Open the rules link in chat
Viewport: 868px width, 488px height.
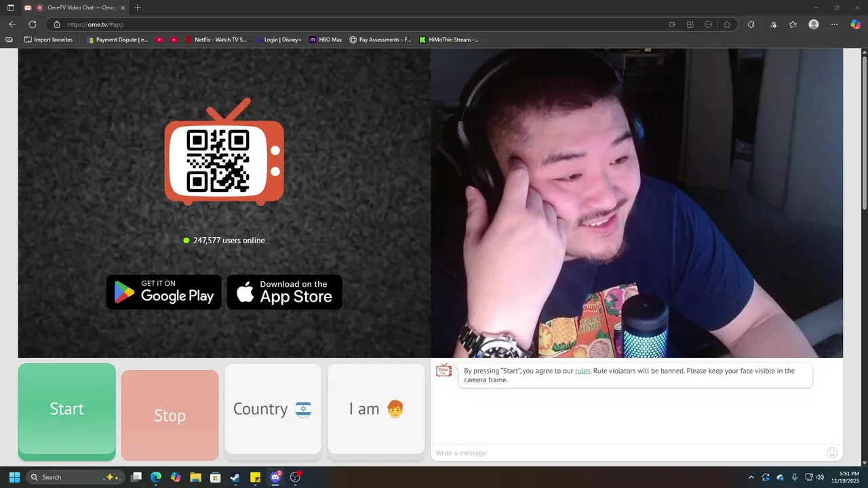point(583,371)
